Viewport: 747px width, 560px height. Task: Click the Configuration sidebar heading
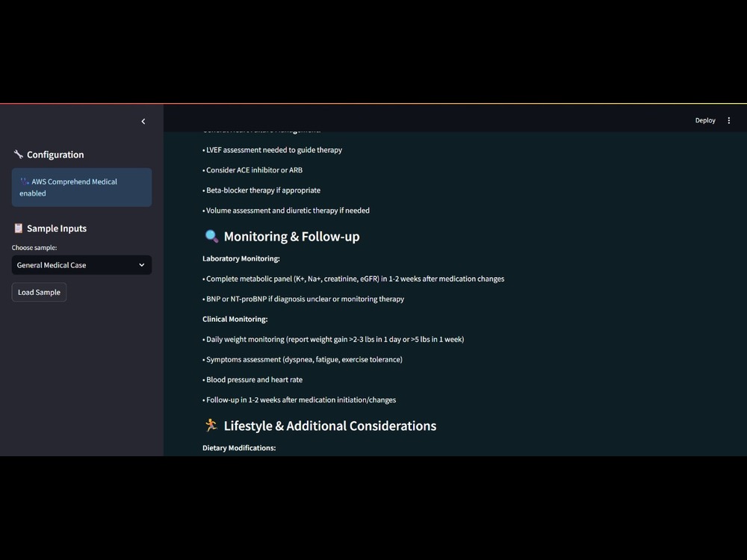pyautogui.click(x=55, y=155)
